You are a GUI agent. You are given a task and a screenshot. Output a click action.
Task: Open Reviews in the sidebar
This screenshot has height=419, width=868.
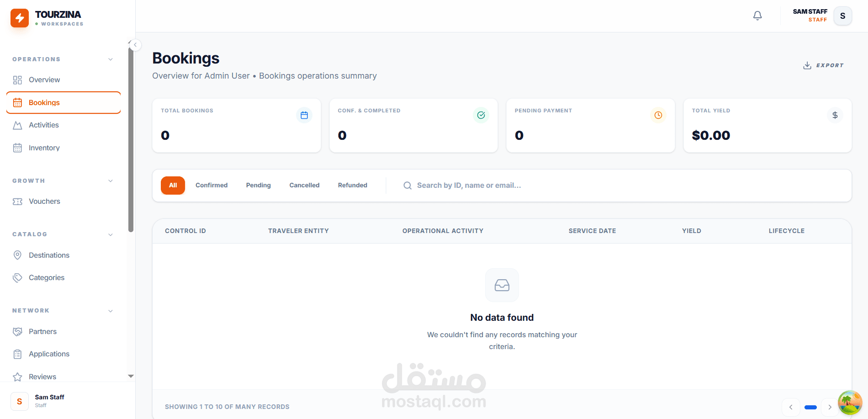tap(64, 377)
